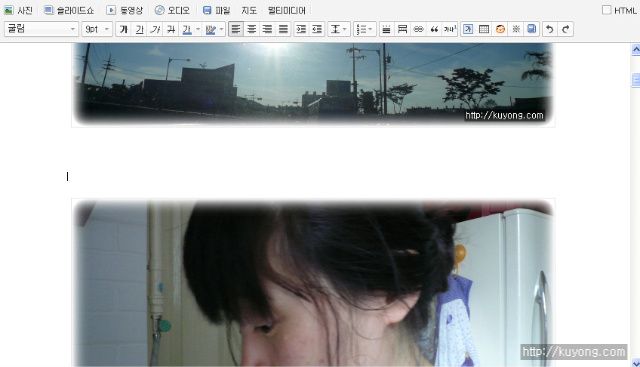Insert a hyperlink with the chain icon
The height and width of the screenshot is (367, 640).
pyautogui.click(x=418, y=29)
